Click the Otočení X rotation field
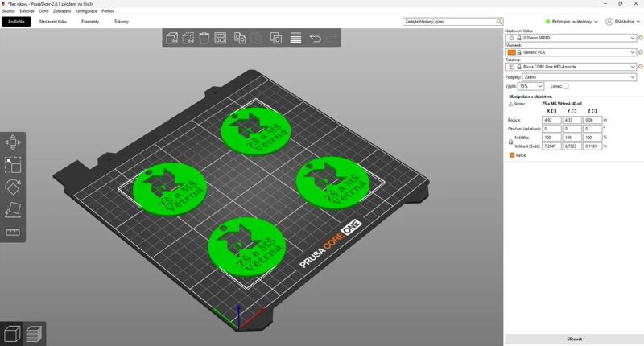Screen dimensions: 644x346 pos(551,129)
